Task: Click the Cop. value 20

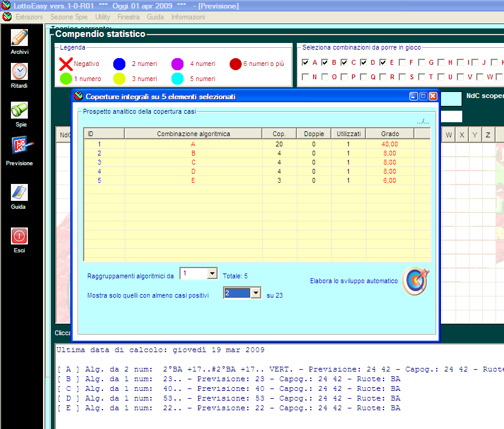Action: coord(279,144)
